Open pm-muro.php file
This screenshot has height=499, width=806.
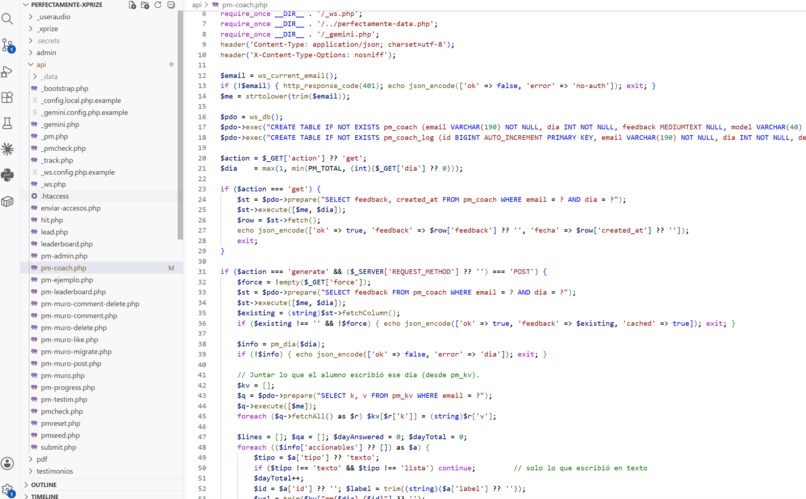click(x=63, y=376)
